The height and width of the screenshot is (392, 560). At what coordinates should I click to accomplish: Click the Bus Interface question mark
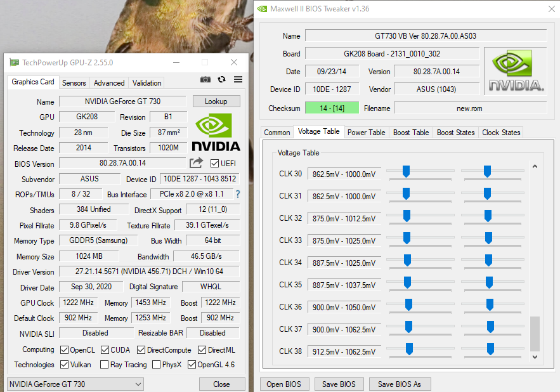pyautogui.click(x=238, y=194)
